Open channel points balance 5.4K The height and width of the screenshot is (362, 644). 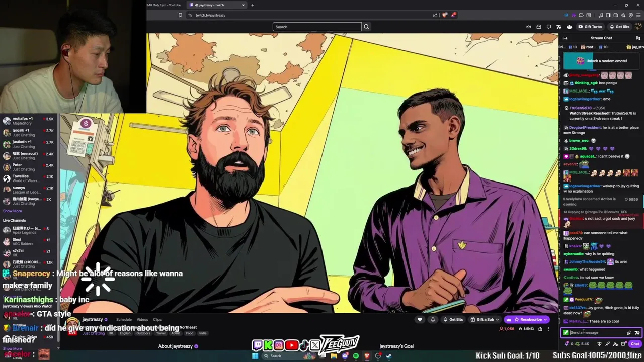[x=583, y=344]
